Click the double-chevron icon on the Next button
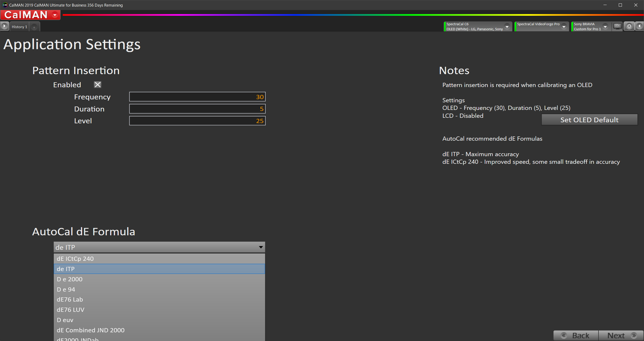Viewport: 644px width, 341px height. click(634, 335)
